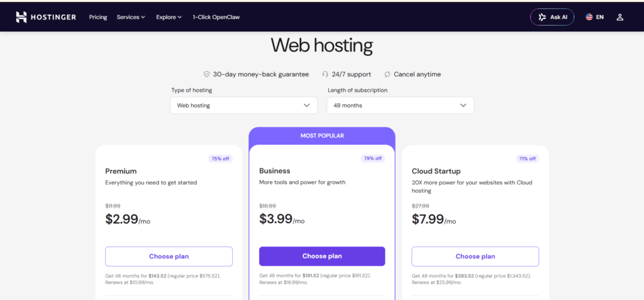The image size is (644, 300).
Task: Click the $2.99/mo price
Action: click(128, 219)
